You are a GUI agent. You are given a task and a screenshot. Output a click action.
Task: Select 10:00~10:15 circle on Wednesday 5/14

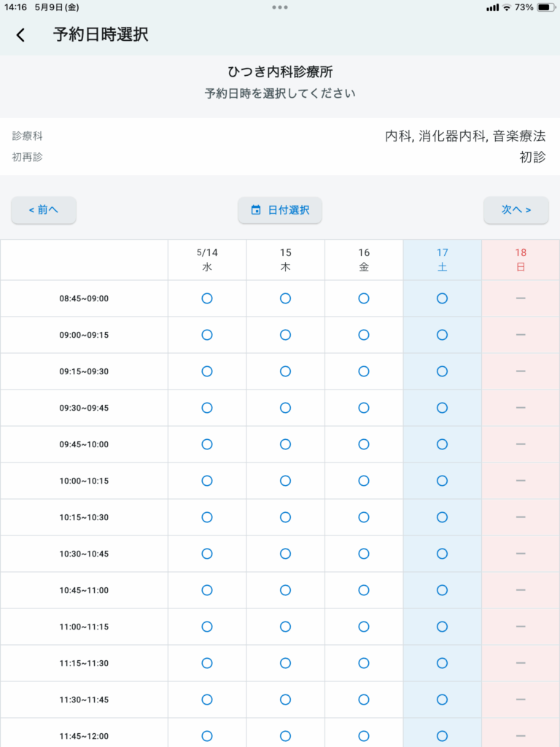[x=207, y=481]
